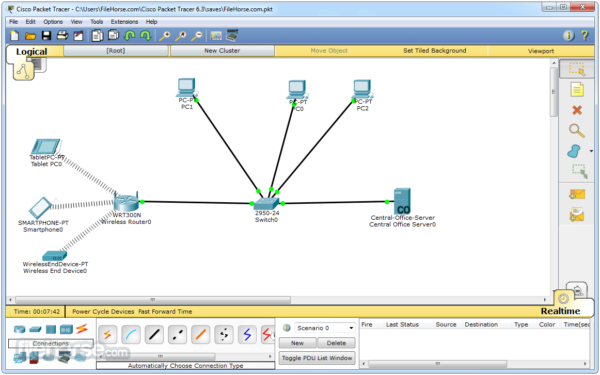Click the New Cluster button
The image size is (600, 375).
[222, 51]
